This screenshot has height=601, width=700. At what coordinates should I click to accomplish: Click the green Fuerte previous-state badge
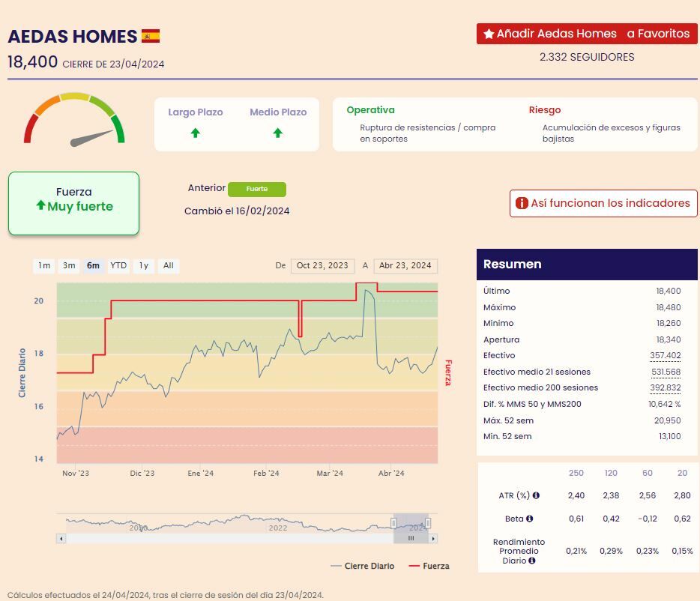257,190
